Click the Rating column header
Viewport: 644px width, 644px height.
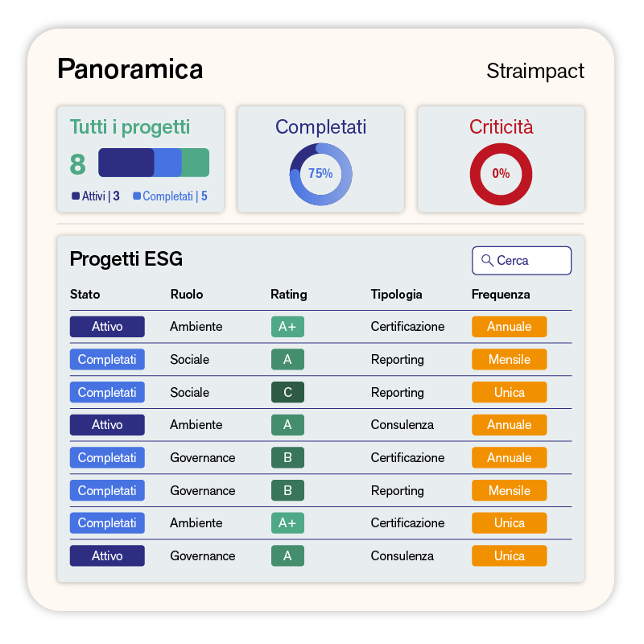tap(289, 294)
